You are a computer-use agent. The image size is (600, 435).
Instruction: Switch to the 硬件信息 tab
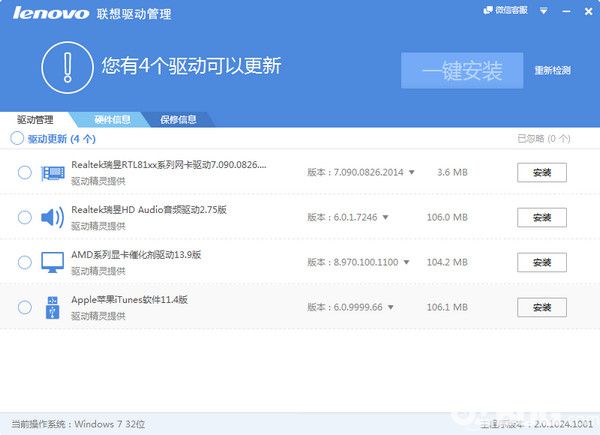pyautogui.click(x=112, y=120)
